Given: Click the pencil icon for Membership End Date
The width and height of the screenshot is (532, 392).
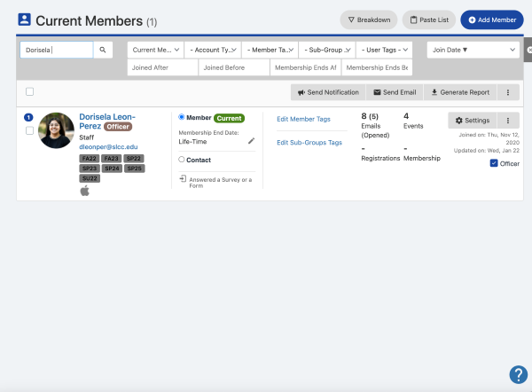Looking at the screenshot, I should [251, 141].
